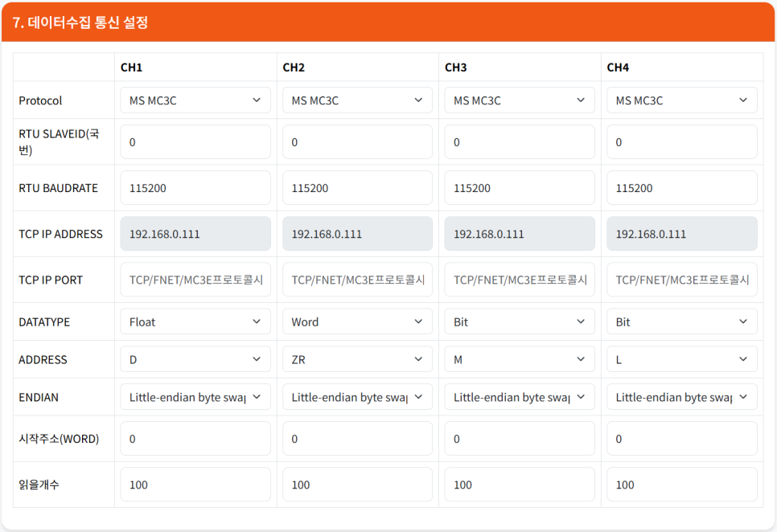Open the CH1 ADDRESS dropdown showing D

pyautogui.click(x=195, y=359)
